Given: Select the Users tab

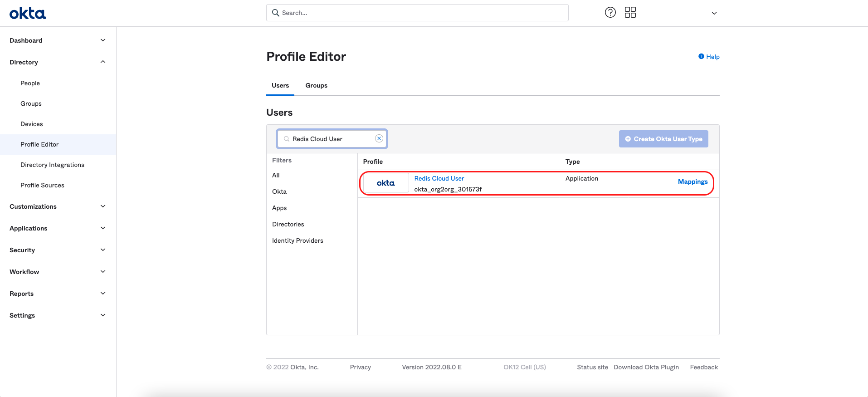Looking at the screenshot, I should pos(280,86).
